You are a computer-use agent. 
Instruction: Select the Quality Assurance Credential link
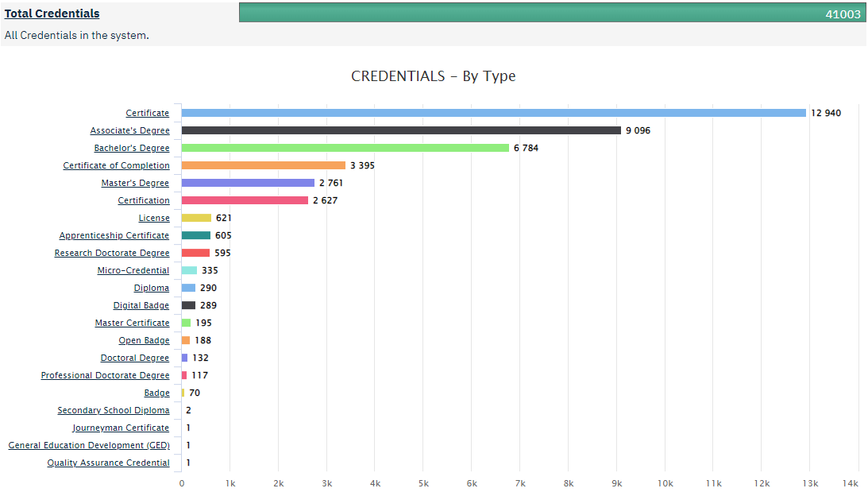click(108, 462)
